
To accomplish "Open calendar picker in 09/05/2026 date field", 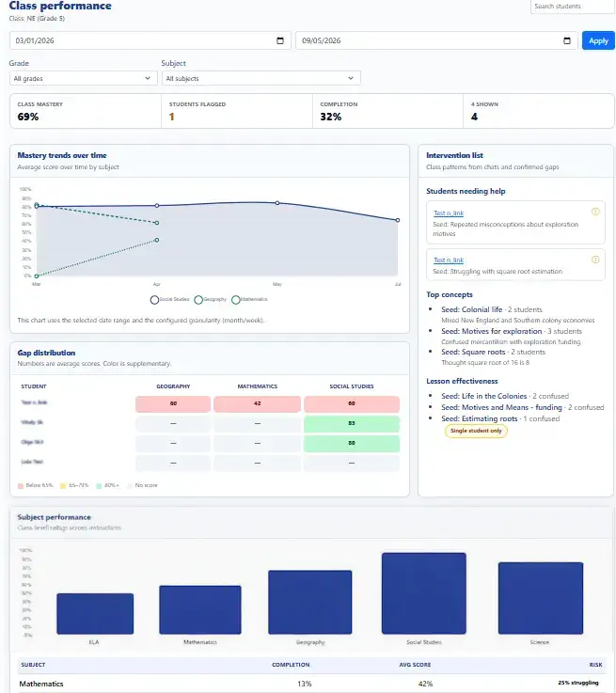I will pos(567,40).
